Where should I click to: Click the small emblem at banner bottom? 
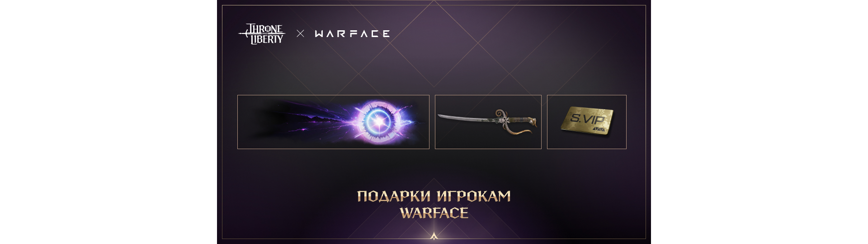(434, 235)
